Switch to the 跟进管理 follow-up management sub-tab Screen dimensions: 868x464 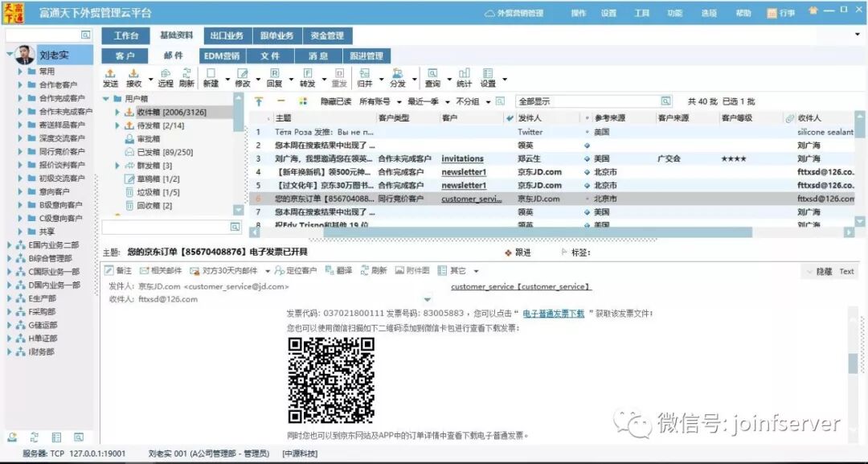point(366,56)
